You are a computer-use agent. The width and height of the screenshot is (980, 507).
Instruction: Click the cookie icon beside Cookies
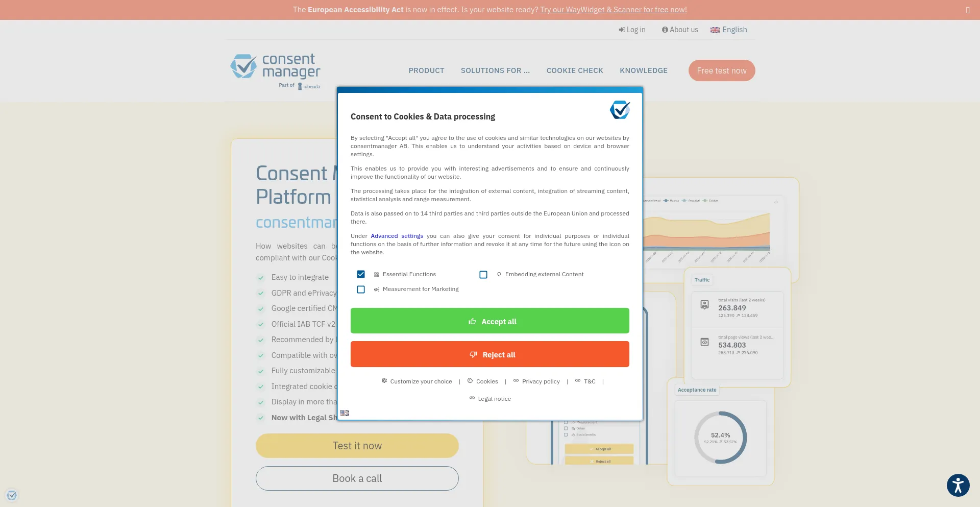[x=470, y=381]
